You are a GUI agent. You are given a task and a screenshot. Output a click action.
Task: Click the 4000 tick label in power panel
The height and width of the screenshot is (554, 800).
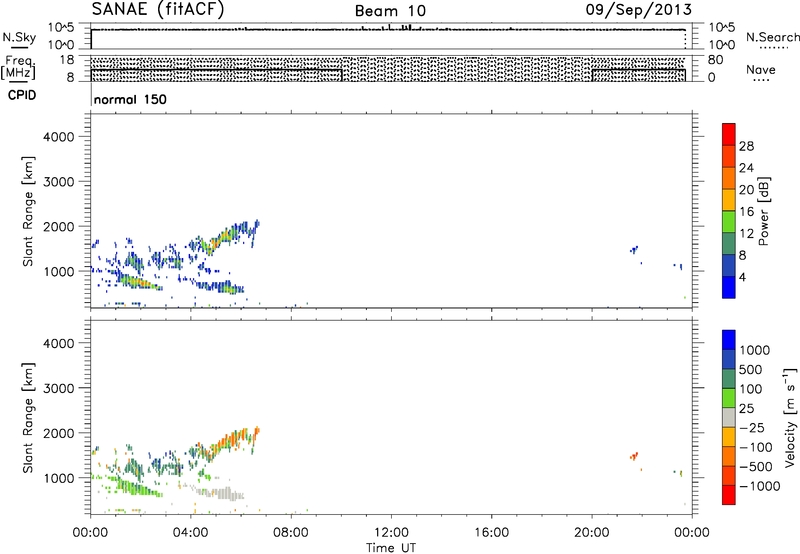(58, 137)
